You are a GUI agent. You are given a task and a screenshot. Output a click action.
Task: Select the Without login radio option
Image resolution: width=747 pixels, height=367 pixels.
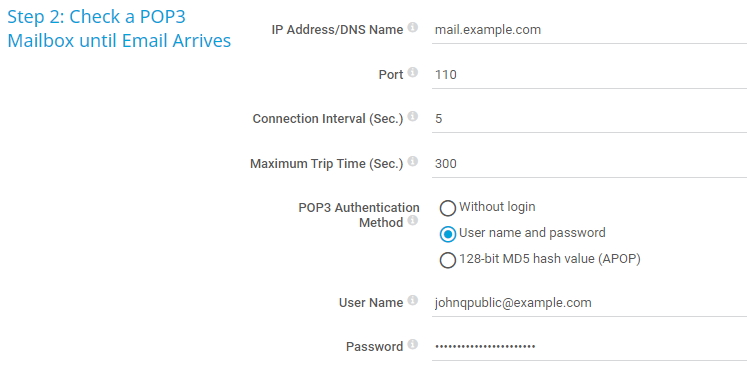(x=447, y=208)
